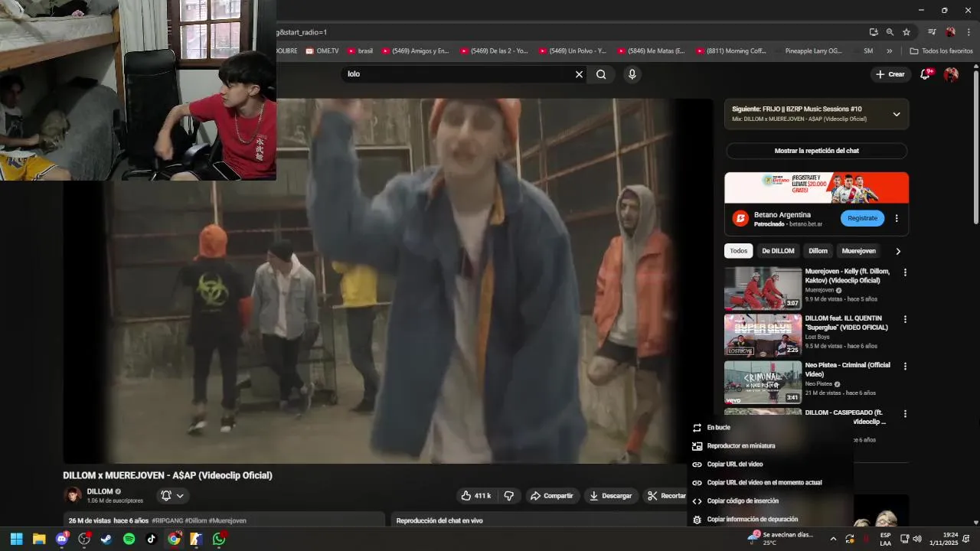Image resolution: width=980 pixels, height=551 pixels.
Task: Click the lolo search input field
Action: [x=457, y=74]
